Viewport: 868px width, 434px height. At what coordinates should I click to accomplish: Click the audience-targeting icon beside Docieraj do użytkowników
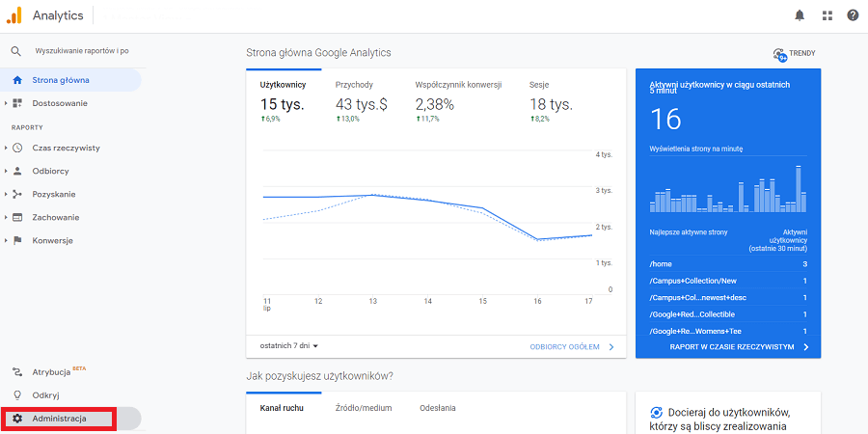pos(656,413)
